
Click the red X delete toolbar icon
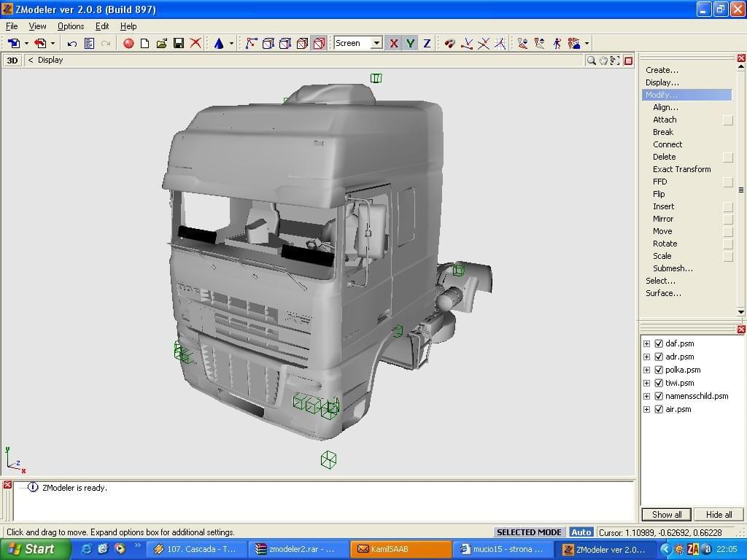(196, 43)
